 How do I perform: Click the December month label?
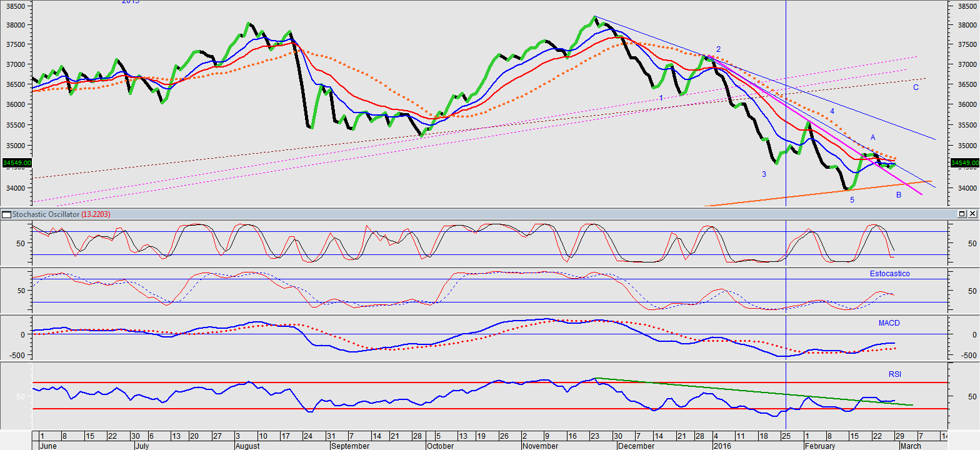[635, 446]
